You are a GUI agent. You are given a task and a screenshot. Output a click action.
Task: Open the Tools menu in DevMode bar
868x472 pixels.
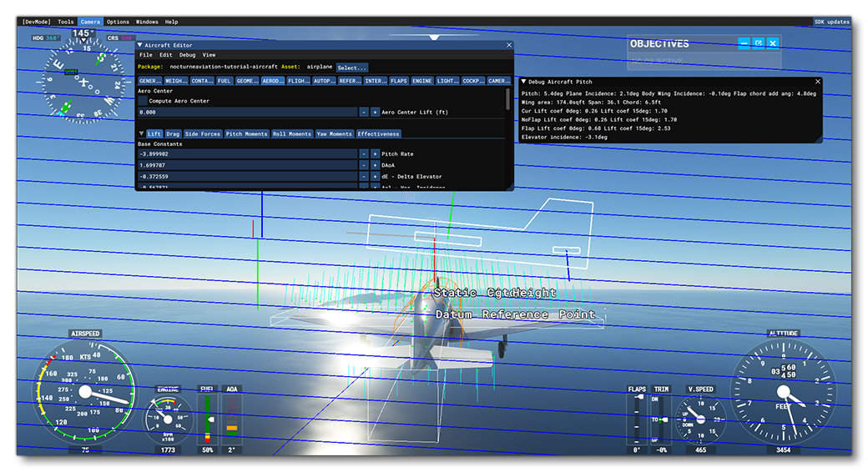pos(65,23)
